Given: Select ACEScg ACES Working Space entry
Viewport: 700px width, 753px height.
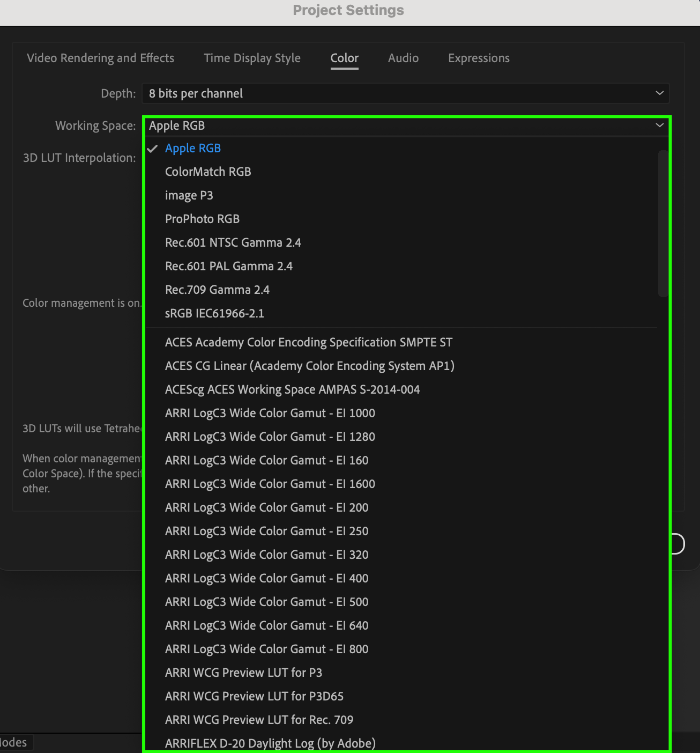Looking at the screenshot, I should [x=292, y=389].
